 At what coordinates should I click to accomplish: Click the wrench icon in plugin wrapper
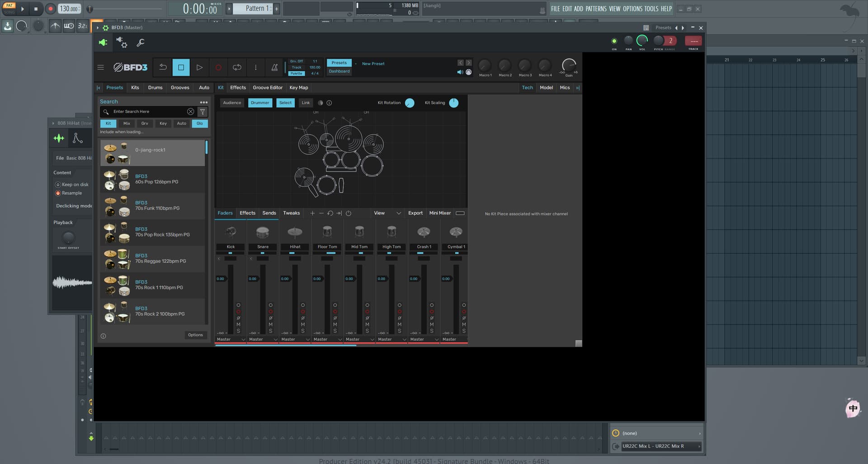coord(141,42)
